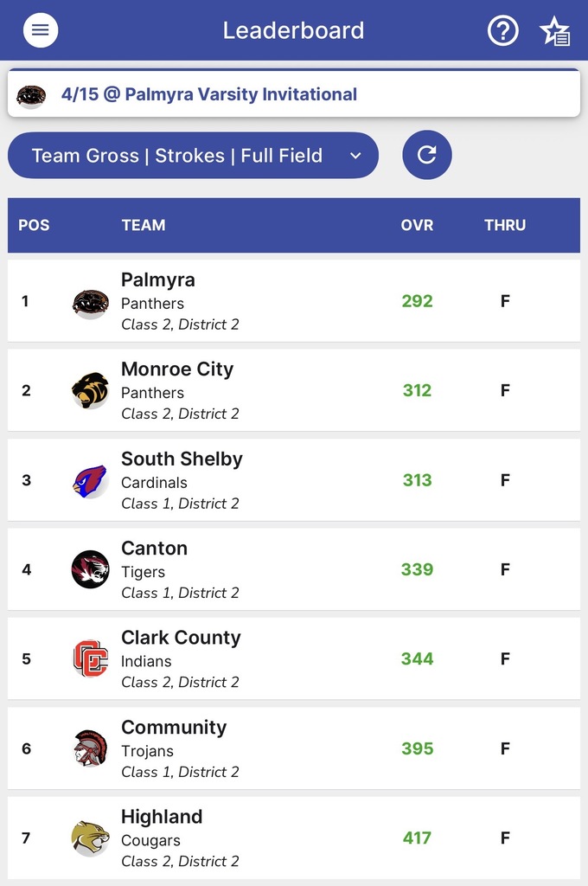Open Palmyra team details
Screen dimensions: 588x886
click(x=158, y=280)
